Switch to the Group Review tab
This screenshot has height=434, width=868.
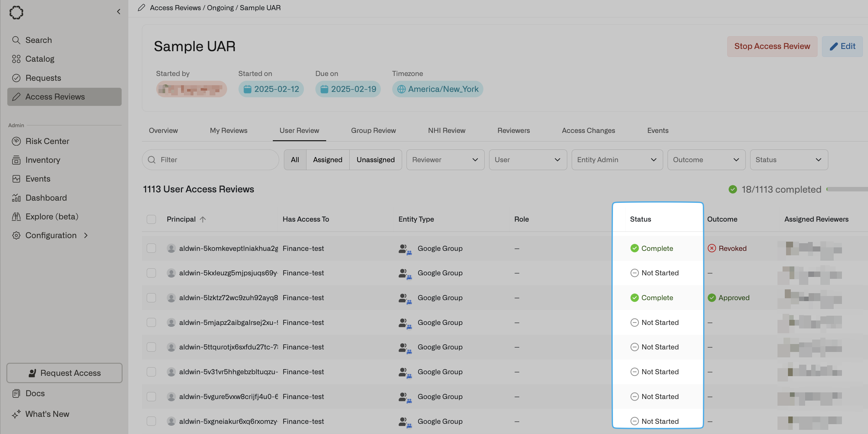(373, 130)
